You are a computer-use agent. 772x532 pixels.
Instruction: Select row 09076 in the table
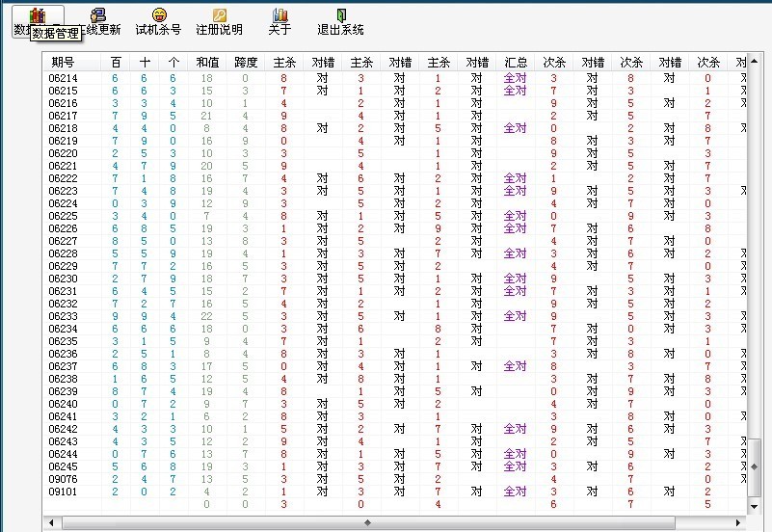click(x=395, y=479)
